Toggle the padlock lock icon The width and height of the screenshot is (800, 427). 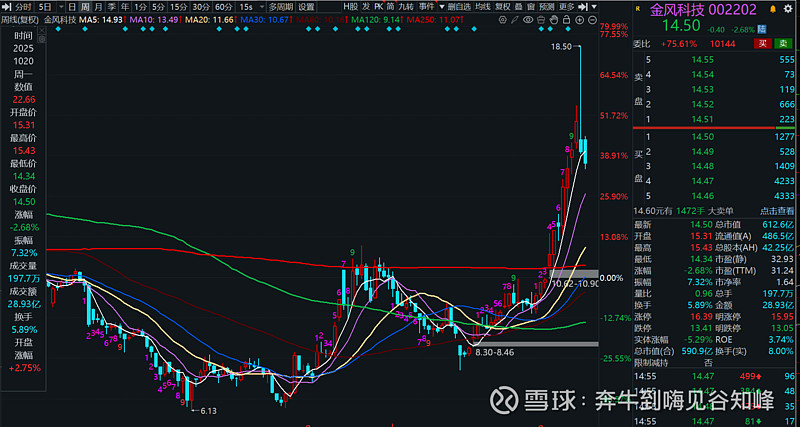(x=566, y=19)
